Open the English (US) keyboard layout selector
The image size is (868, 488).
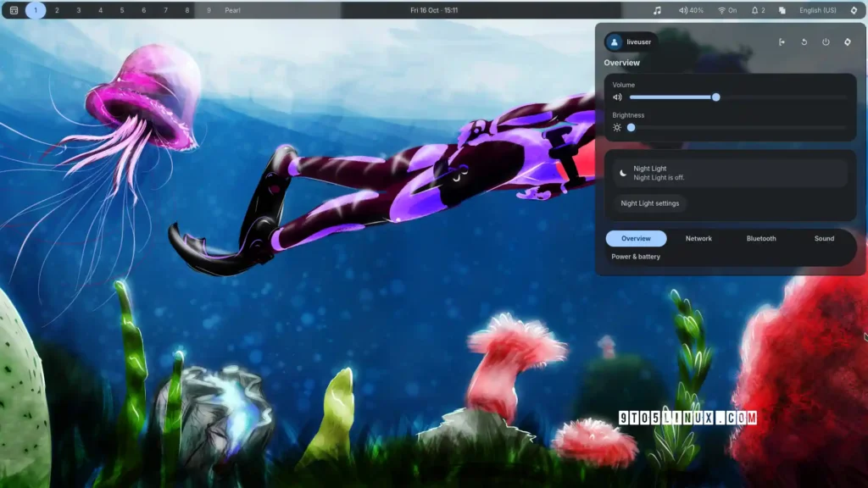click(x=818, y=10)
